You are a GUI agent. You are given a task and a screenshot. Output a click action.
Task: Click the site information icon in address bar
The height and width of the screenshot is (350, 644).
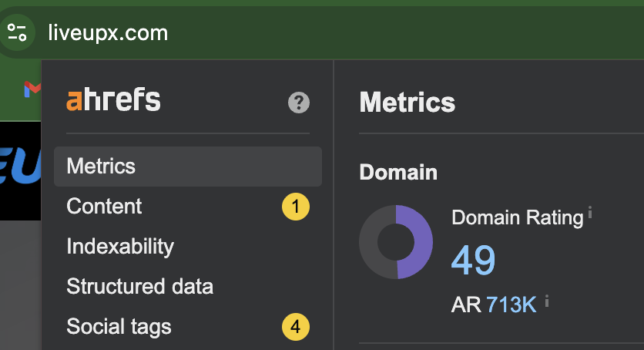coord(17,32)
